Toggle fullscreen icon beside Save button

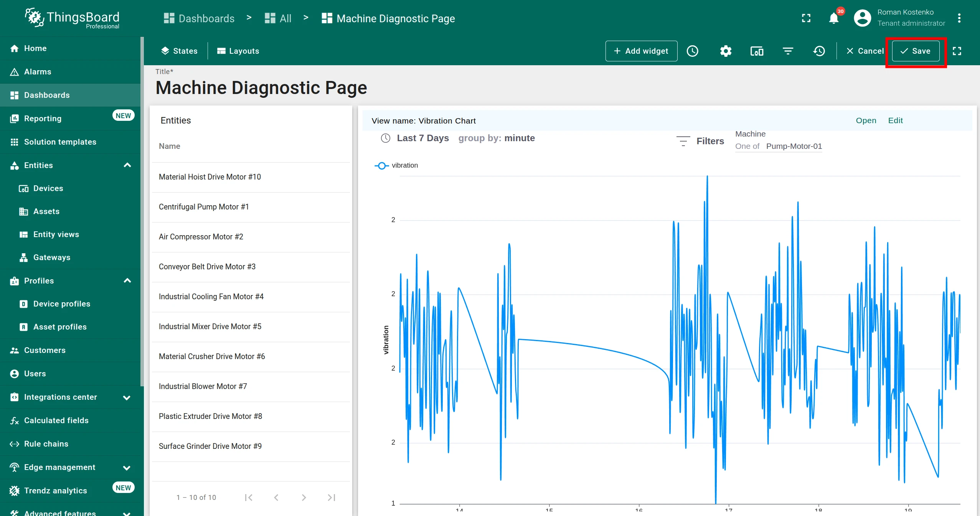[x=957, y=51]
